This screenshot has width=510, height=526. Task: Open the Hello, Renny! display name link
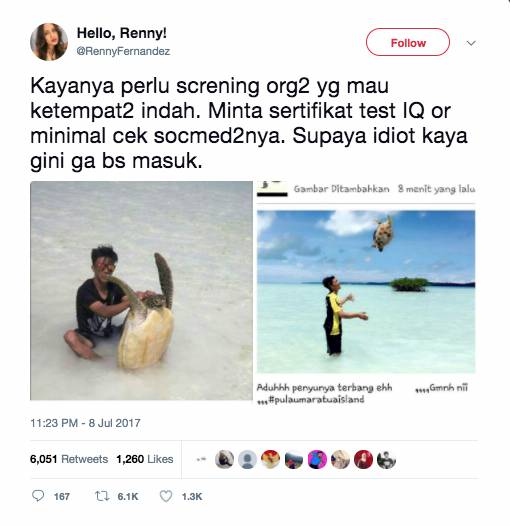121,33
